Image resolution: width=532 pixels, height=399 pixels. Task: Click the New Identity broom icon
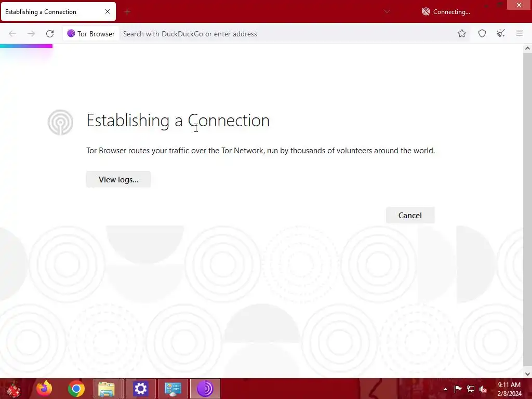tap(500, 33)
